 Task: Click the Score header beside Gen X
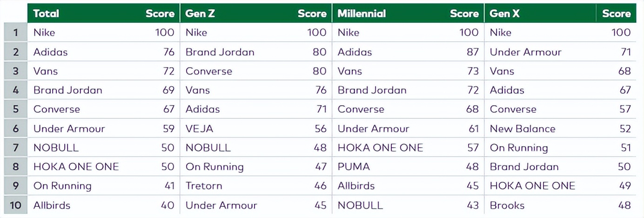(x=616, y=14)
